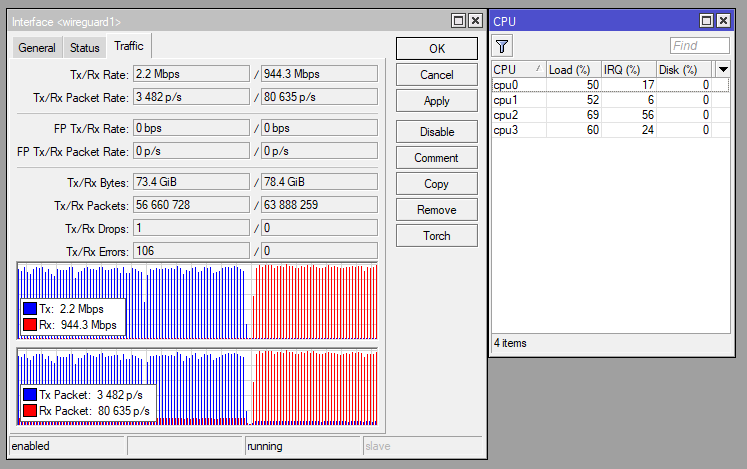Screen dimensions: 747x469
Task: Select the cpu1 row
Action: click(611, 100)
